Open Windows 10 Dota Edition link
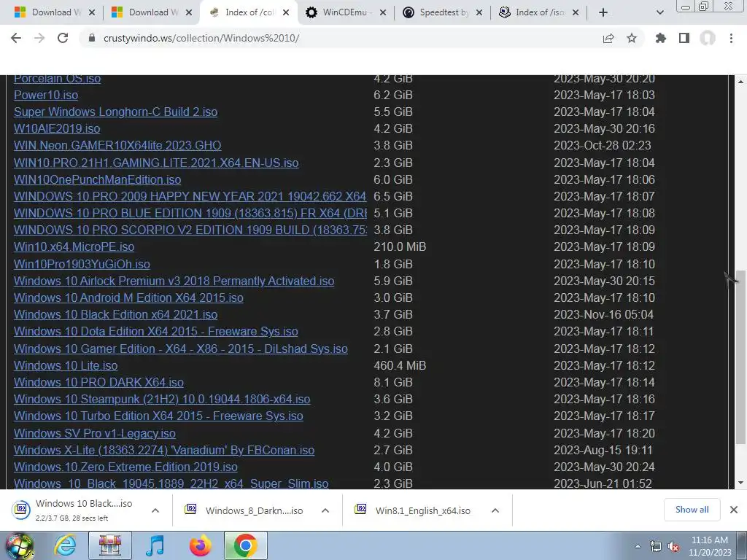This screenshot has width=747, height=560. [156, 331]
